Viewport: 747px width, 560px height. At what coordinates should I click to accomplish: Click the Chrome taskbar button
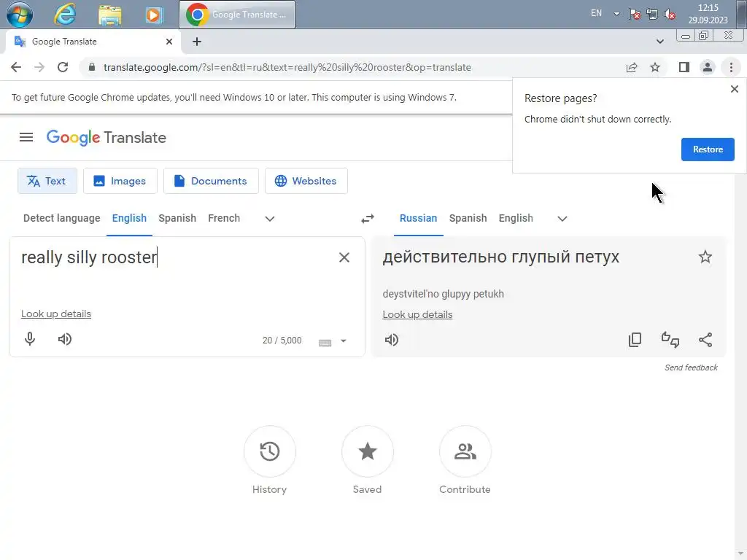point(237,15)
